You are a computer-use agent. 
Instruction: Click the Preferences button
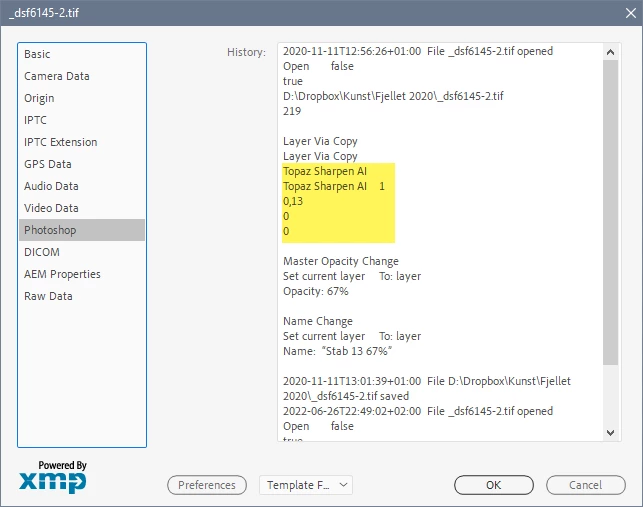pos(207,485)
